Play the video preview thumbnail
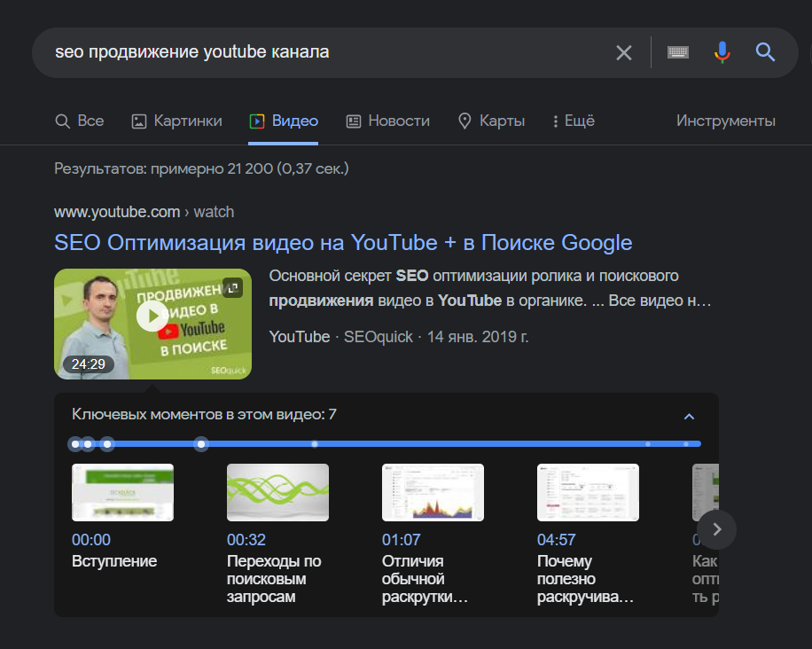The image size is (812, 649). pos(152,316)
